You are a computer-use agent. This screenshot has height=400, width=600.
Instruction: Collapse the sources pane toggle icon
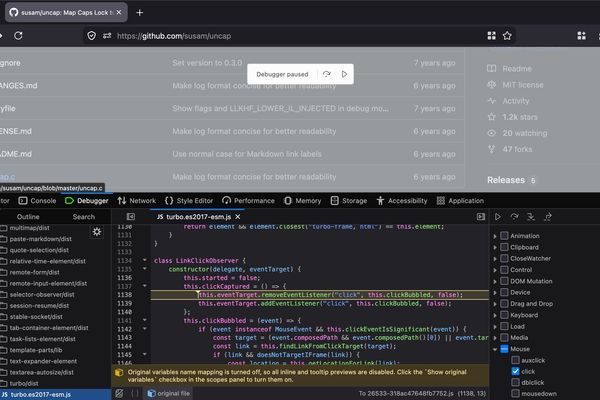tap(131, 217)
